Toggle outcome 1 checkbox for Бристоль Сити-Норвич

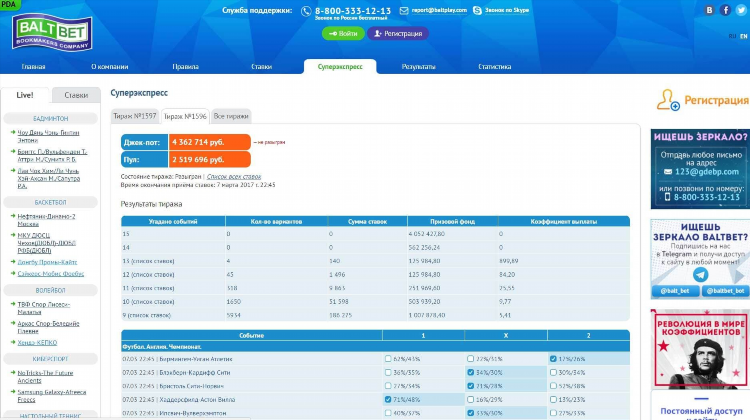pyautogui.click(x=388, y=386)
